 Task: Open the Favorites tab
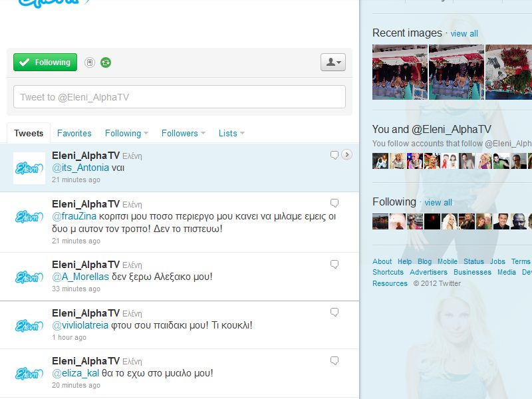74,133
